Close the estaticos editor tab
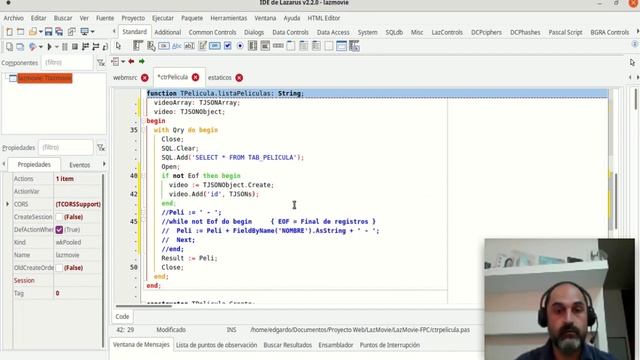The height and width of the screenshot is (360, 640). point(239,78)
